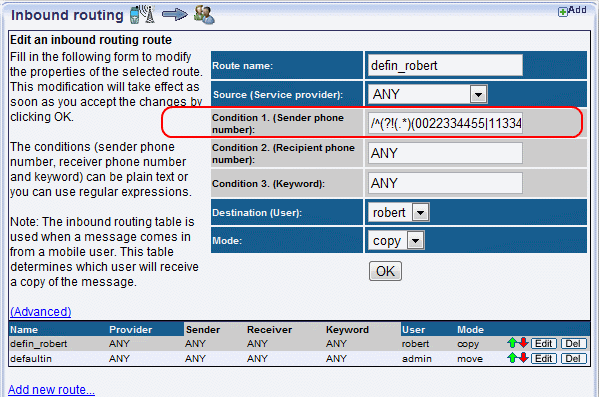Move defin_robert route down with red arrow
The image size is (599, 397).
click(523, 343)
